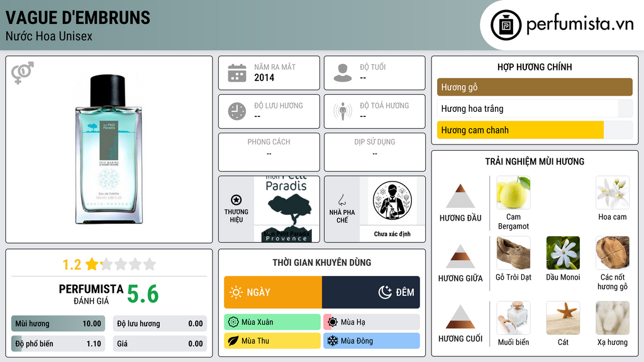Select the Mùa Xuân season chip
Screen dimensions: 644x362
272,322
